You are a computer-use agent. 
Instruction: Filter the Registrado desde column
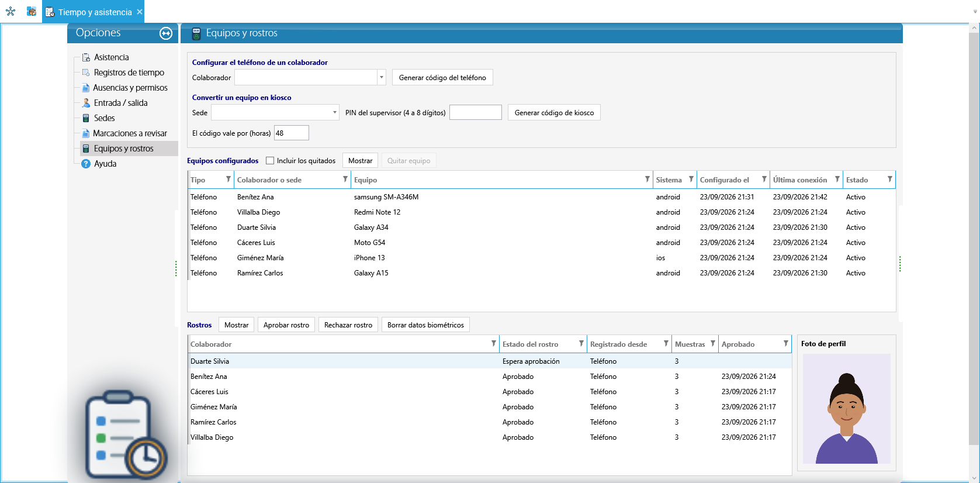tap(666, 344)
